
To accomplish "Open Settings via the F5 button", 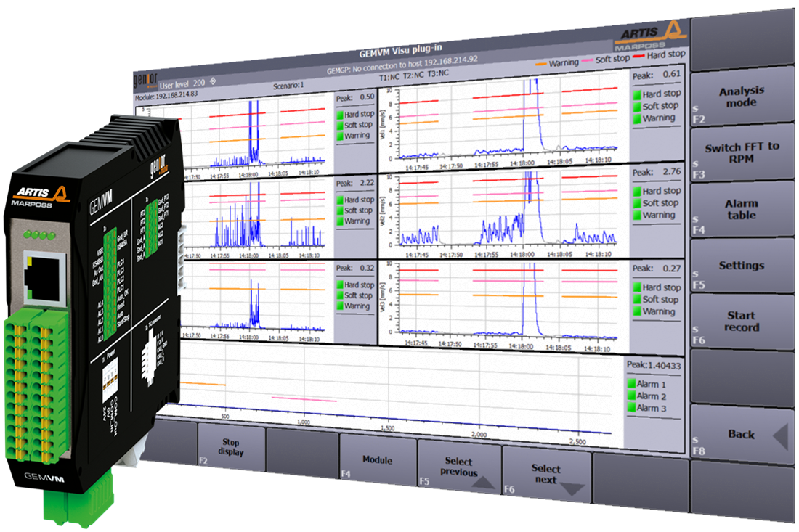I will point(741,266).
